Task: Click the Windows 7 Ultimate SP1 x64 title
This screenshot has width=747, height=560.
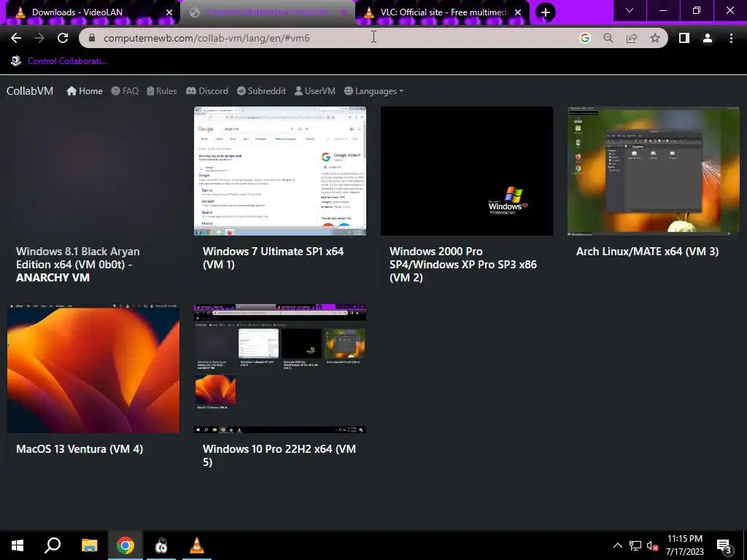Action: click(x=273, y=257)
